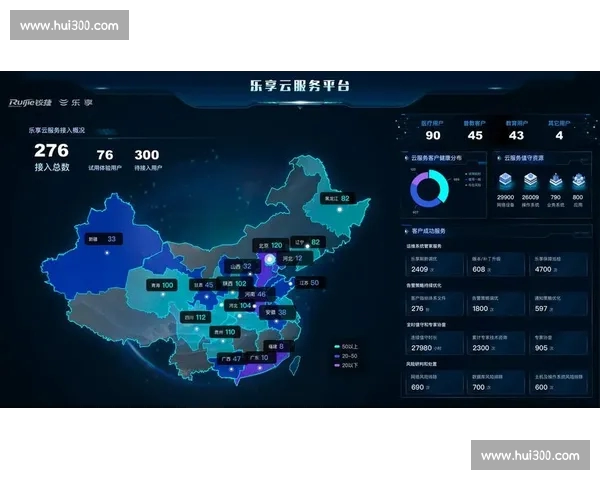
Task: Select the 山西 32 map label
Action: click(x=241, y=266)
